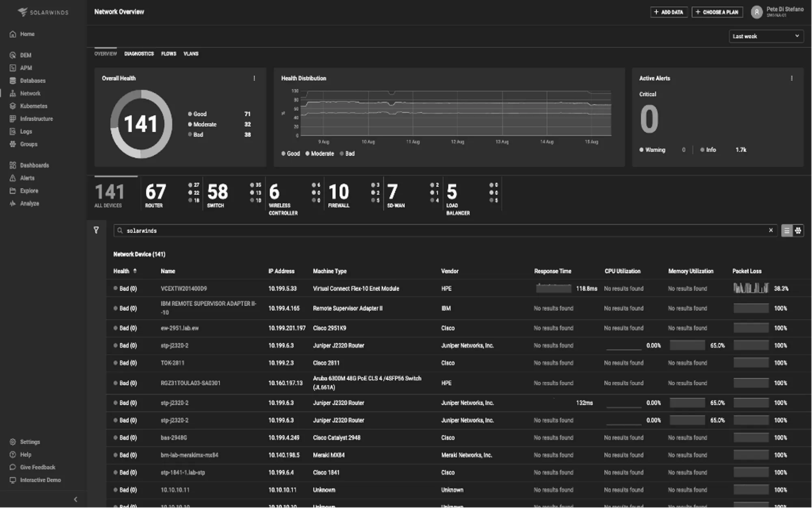Viewport: 812px width, 508px height.
Task: Collapse the left sidebar
Action: [76, 499]
